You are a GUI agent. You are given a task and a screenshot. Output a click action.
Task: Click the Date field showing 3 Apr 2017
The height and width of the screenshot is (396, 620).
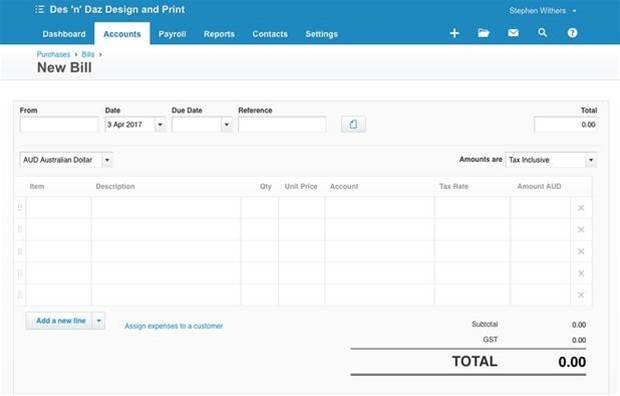tap(130, 125)
